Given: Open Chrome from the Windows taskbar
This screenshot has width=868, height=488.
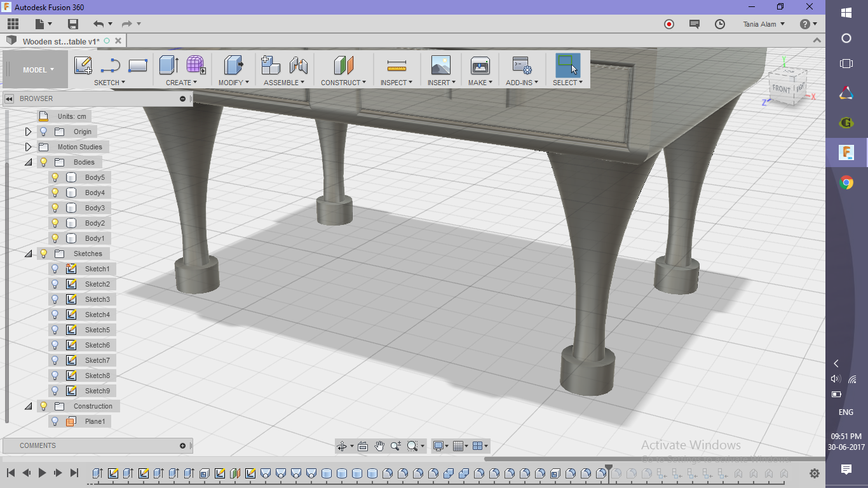Looking at the screenshot, I should point(846,183).
